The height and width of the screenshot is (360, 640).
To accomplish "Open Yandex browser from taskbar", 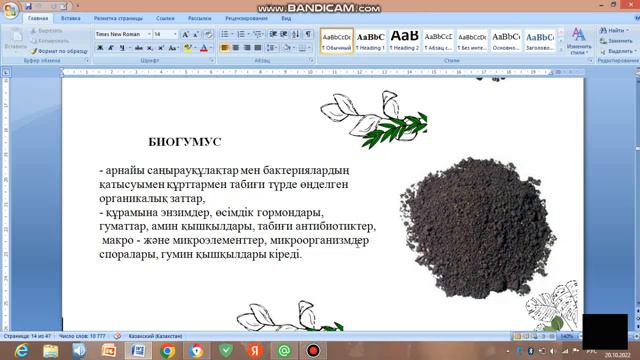I will [x=255, y=351].
